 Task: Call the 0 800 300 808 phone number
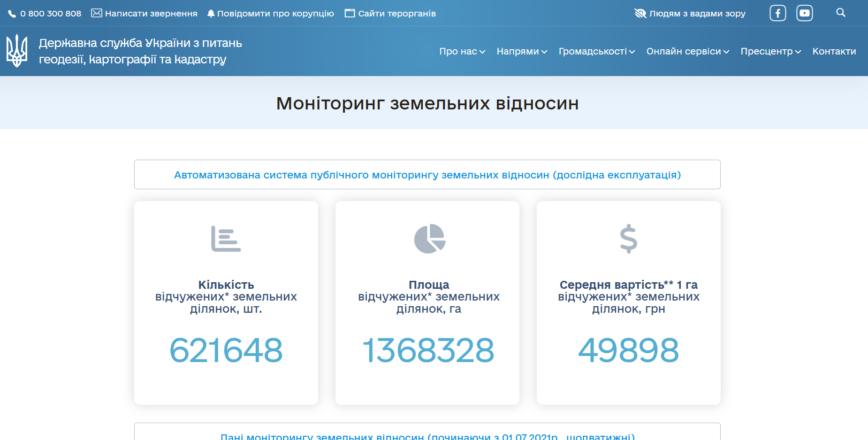click(51, 13)
